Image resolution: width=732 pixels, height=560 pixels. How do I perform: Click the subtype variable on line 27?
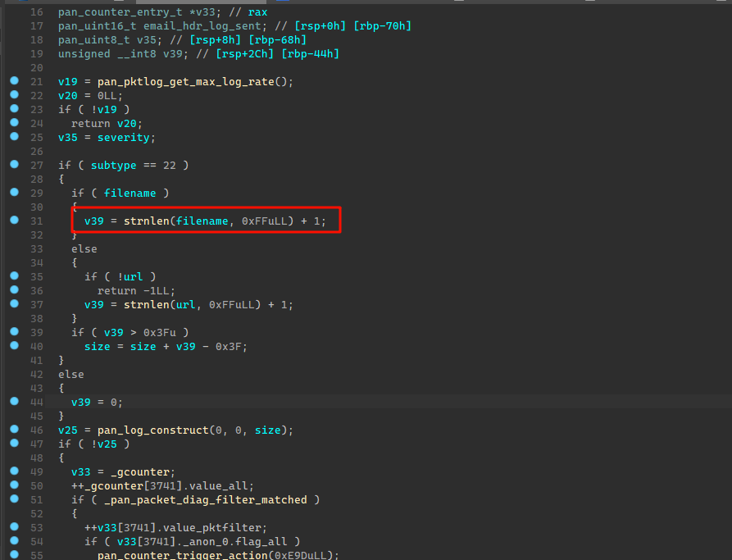point(113,166)
